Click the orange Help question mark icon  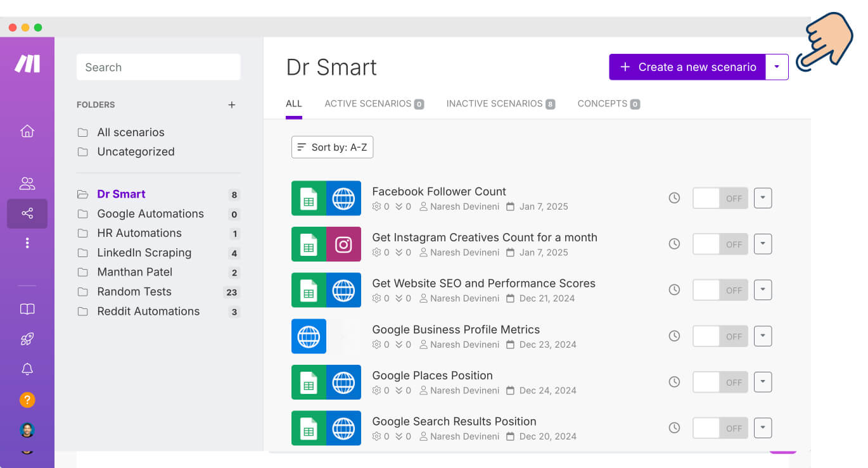(x=27, y=400)
